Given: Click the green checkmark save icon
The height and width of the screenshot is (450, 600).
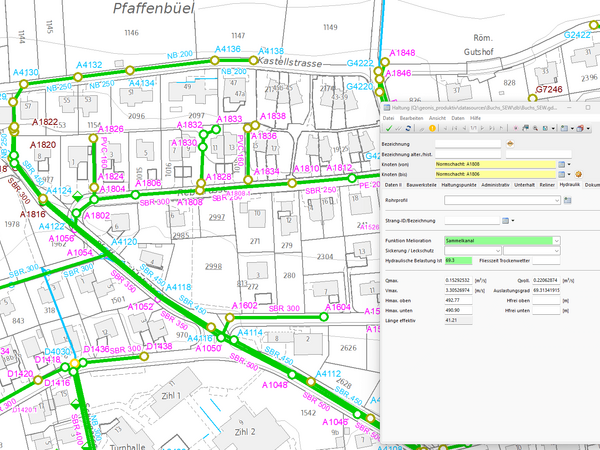Looking at the screenshot, I should point(389,128).
